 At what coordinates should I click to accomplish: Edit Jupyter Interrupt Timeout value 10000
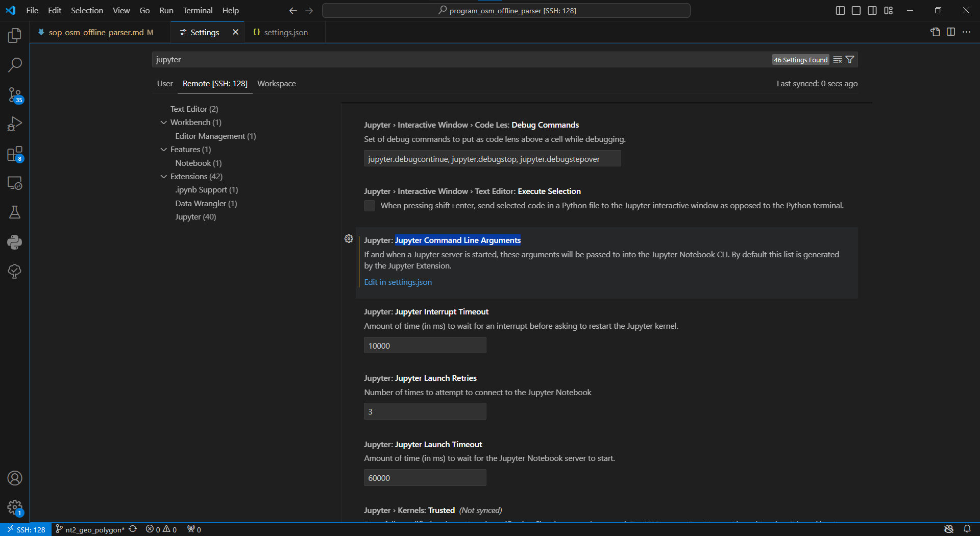tap(425, 346)
